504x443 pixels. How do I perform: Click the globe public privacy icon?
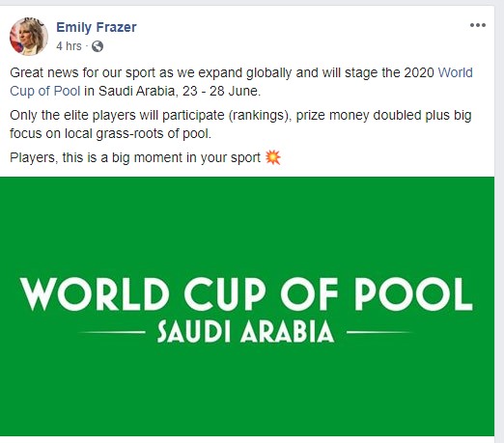coord(98,46)
